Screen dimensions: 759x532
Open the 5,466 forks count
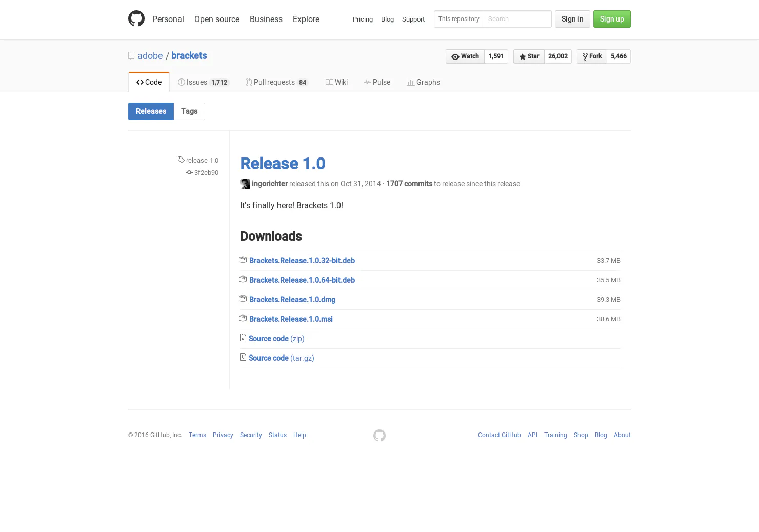[618, 56]
